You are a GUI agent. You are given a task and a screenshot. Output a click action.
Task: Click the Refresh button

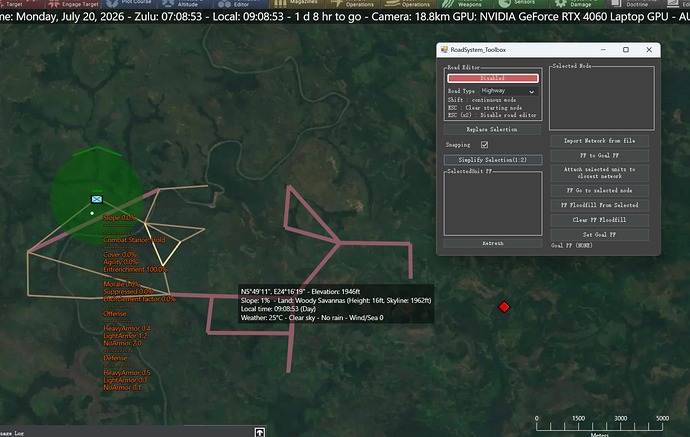point(493,243)
